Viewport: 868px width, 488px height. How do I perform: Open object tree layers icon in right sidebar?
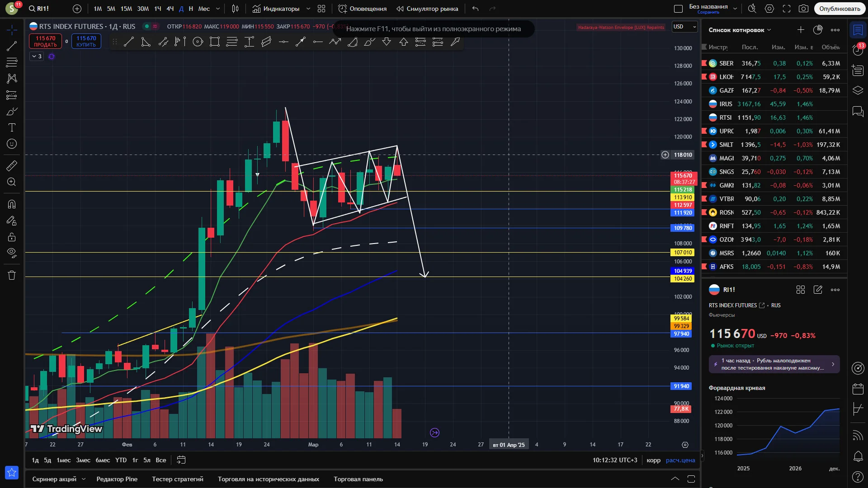point(858,90)
